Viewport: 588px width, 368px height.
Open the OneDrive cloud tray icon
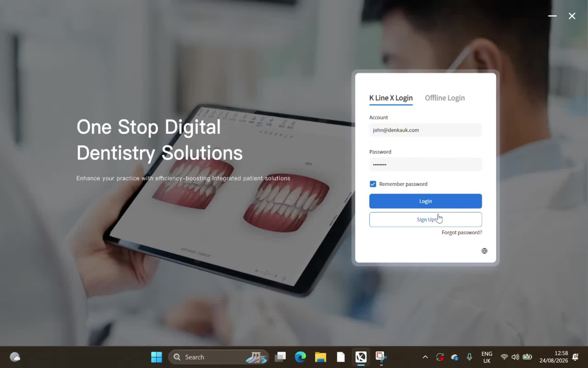455,357
